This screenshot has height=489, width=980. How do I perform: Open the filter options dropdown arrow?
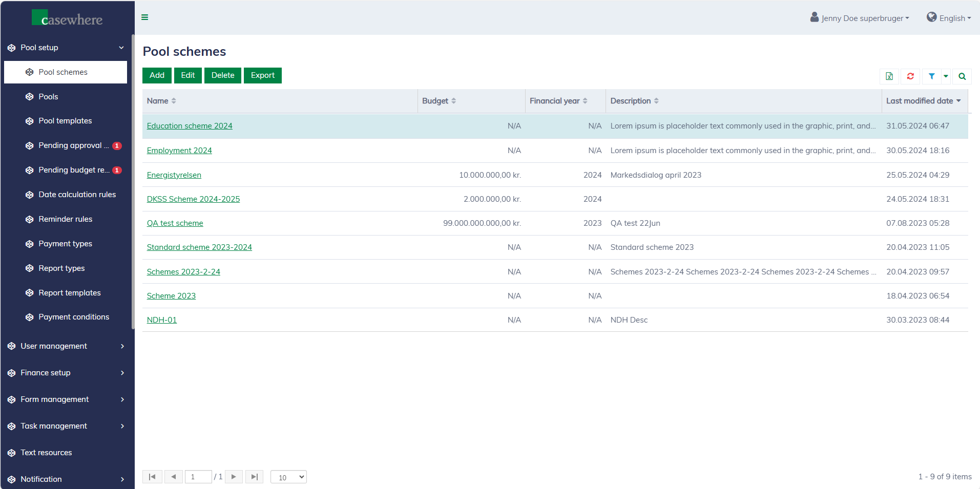tap(946, 76)
